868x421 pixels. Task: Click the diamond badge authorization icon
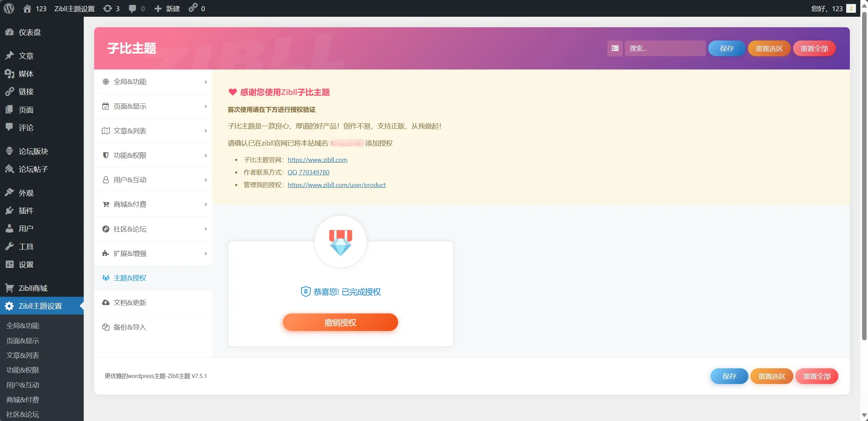coord(341,242)
